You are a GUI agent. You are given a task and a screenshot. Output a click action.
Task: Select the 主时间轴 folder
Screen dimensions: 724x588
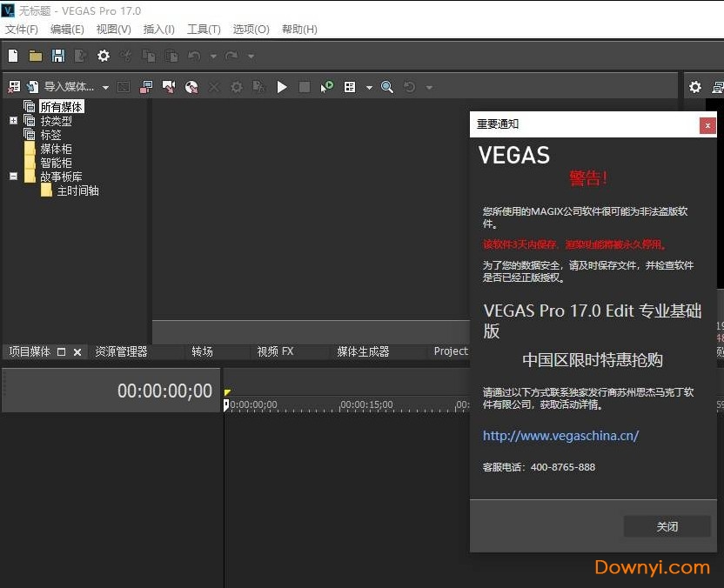point(77,190)
